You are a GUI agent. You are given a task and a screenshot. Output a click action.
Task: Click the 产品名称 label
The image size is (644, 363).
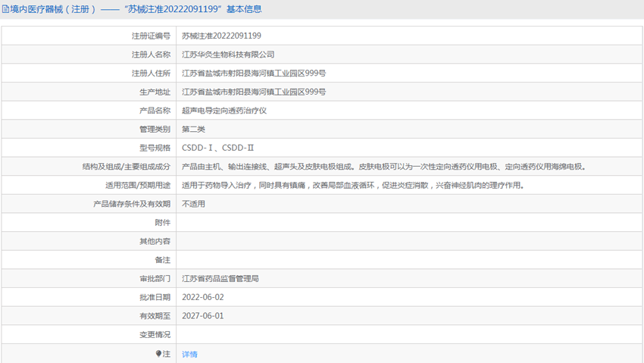pyautogui.click(x=155, y=111)
